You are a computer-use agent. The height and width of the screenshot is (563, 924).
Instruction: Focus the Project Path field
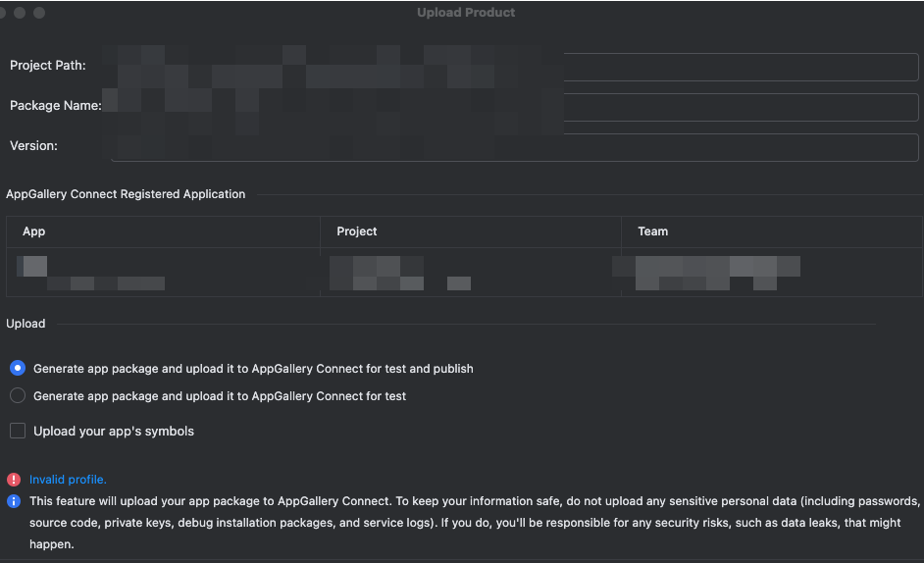pos(514,67)
